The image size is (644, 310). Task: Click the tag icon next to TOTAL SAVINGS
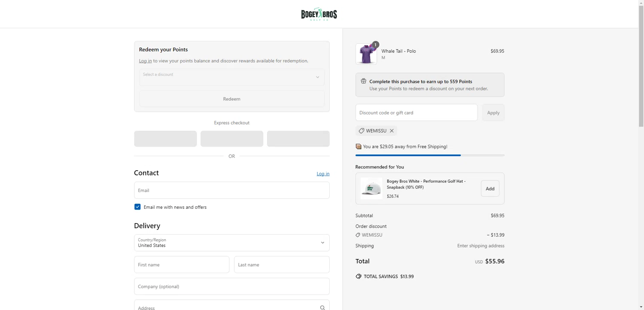click(x=358, y=277)
